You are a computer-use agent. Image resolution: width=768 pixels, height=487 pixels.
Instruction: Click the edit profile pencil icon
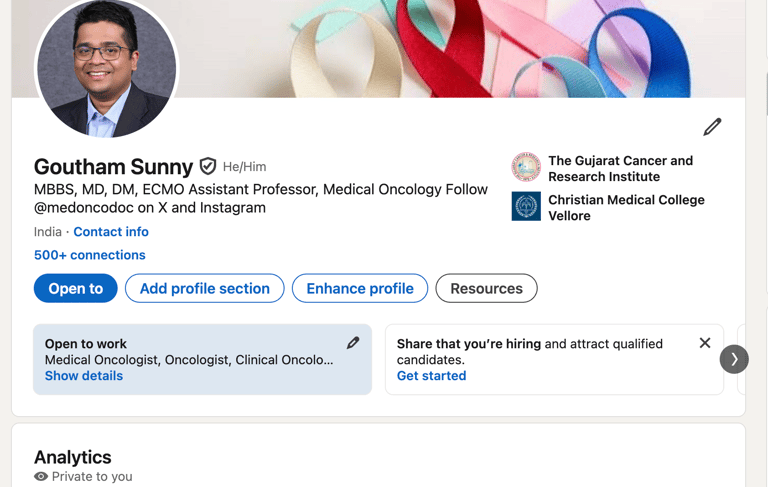712,126
